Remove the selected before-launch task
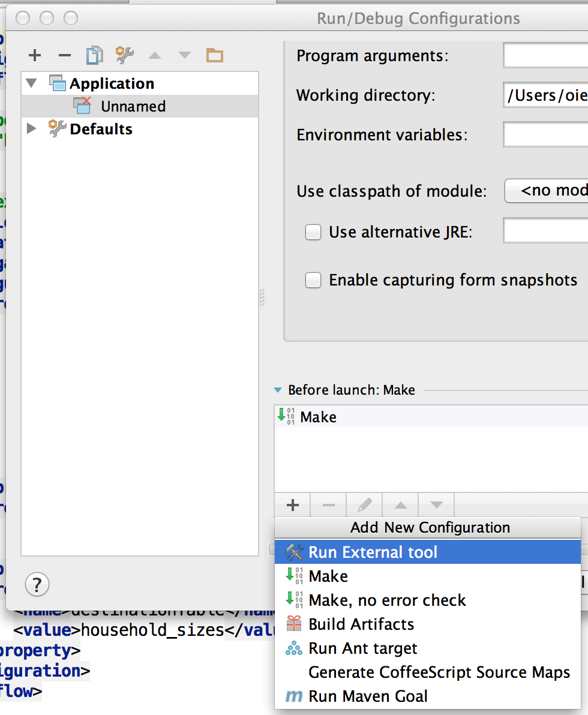Image resolution: width=588 pixels, height=715 pixels. point(328,505)
